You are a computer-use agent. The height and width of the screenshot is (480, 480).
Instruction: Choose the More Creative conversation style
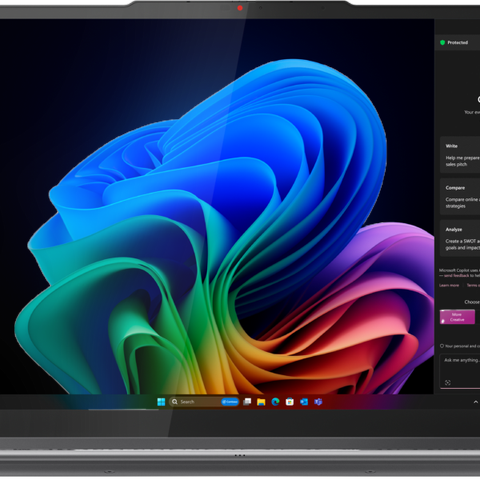coord(457,317)
